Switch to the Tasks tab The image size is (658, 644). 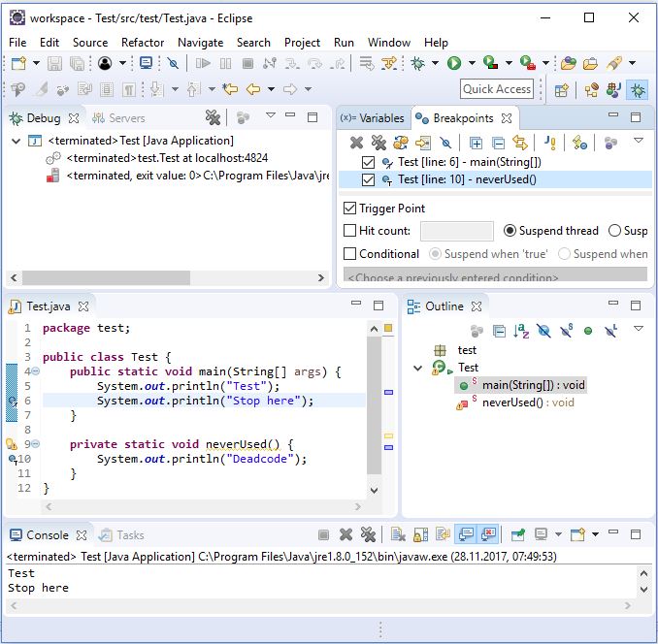(x=121, y=535)
